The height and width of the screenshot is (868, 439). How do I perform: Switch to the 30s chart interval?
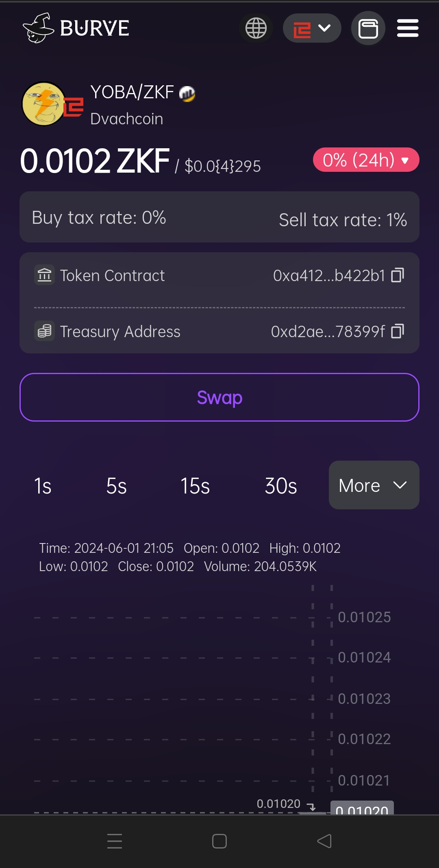pyautogui.click(x=280, y=486)
